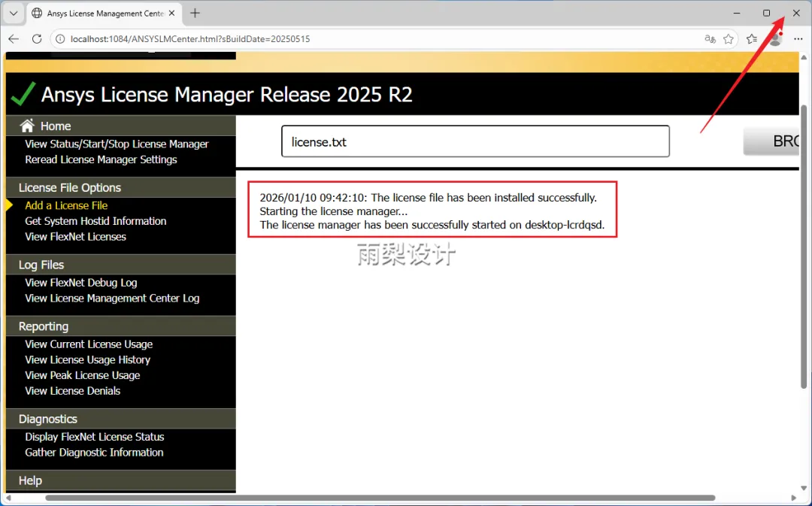Select the Diagnostics section header

[x=120, y=419]
